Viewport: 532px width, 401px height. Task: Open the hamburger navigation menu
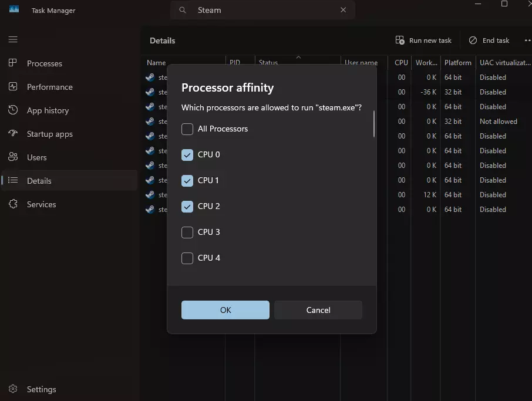pyautogui.click(x=13, y=39)
